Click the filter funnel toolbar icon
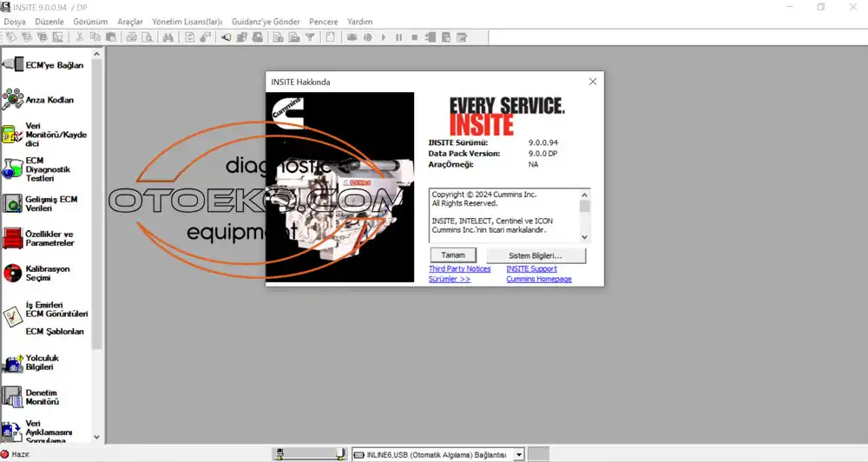 click(309, 37)
